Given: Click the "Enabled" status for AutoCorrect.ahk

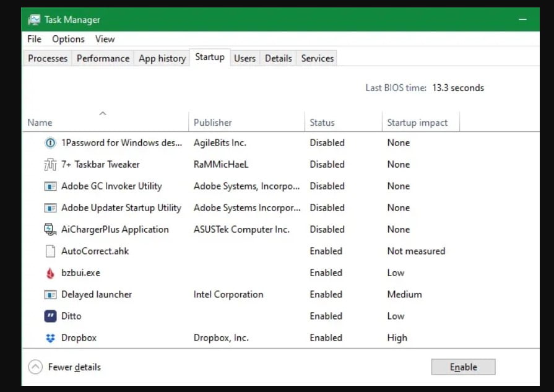Looking at the screenshot, I should 326,251.
